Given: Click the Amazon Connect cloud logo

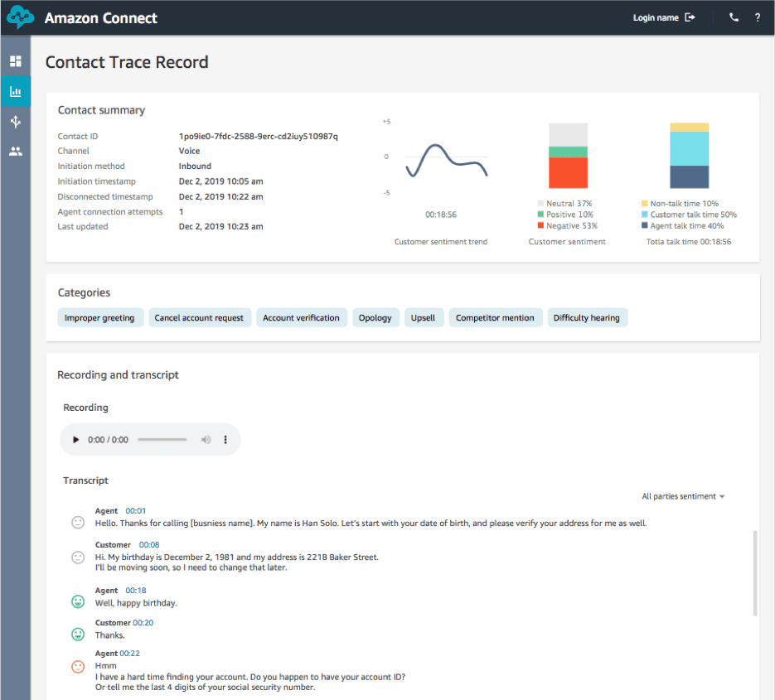Looking at the screenshot, I should click(18, 17).
